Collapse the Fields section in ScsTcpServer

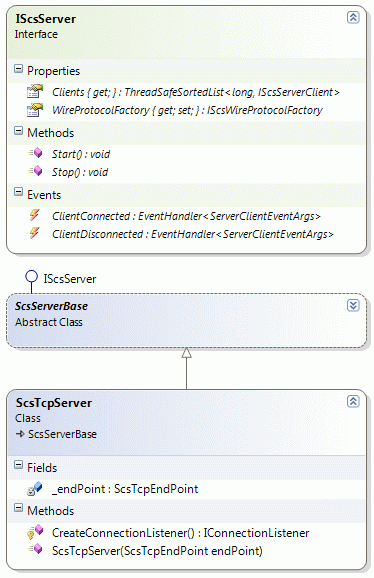(x=18, y=465)
